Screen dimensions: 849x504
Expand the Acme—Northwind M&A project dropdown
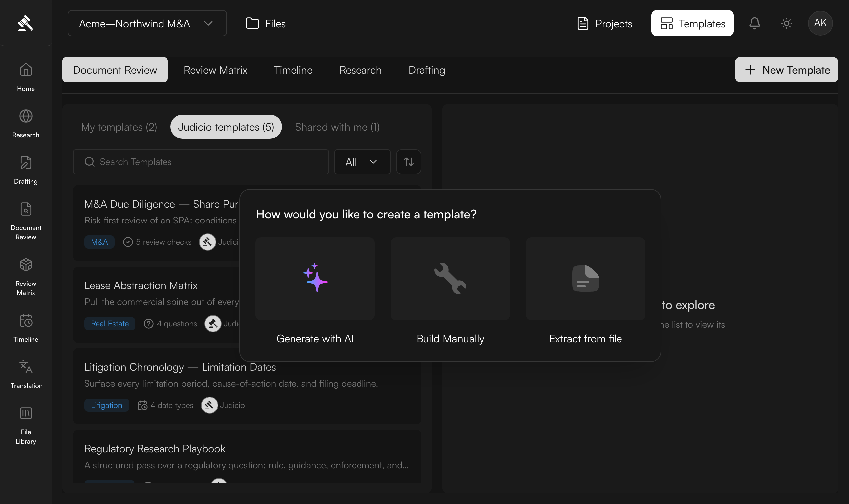coord(147,23)
